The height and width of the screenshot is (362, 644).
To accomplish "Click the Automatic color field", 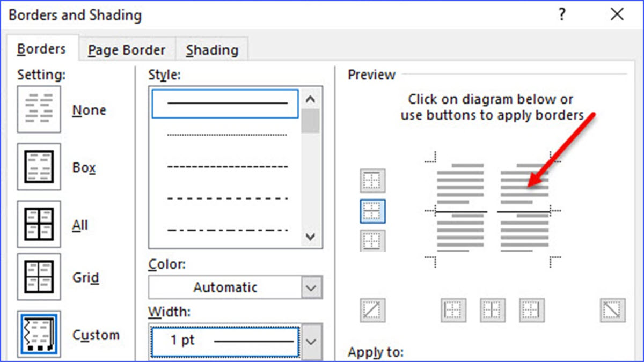I will pos(225,287).
